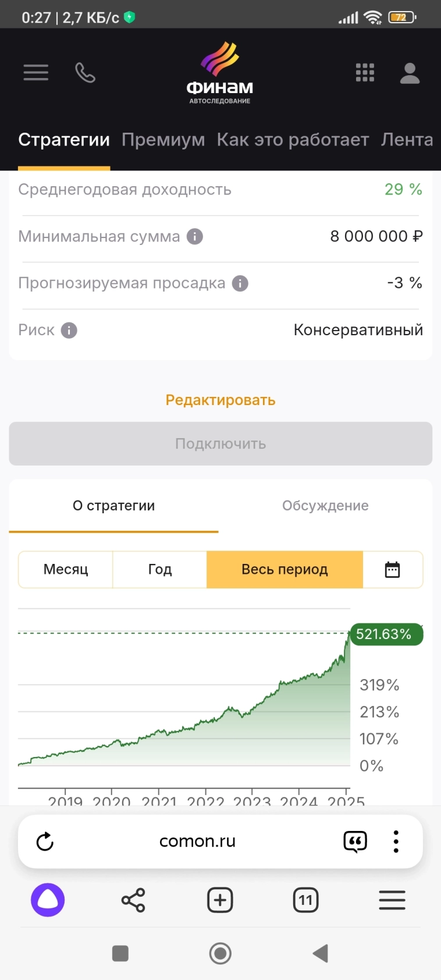The image size is (441, 980).
Task: Click the Редактировать link
Action: click(221, 400)
